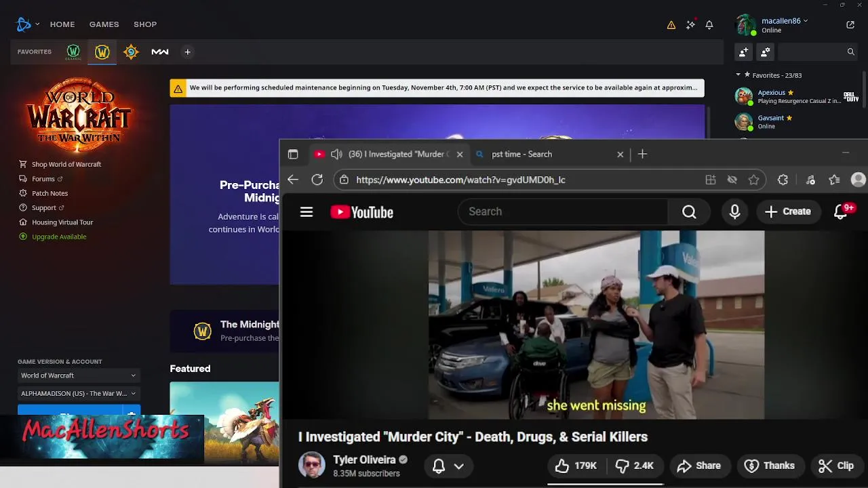The width and height of the screenshot is (868, 488).
Task: Search Battle.net friends list
Action: click(x=819, y=52)
